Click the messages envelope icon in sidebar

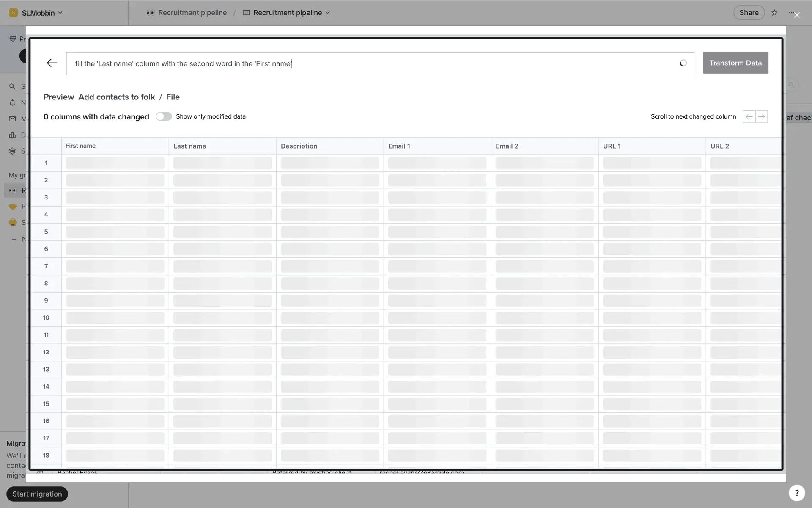coord(12,119)
